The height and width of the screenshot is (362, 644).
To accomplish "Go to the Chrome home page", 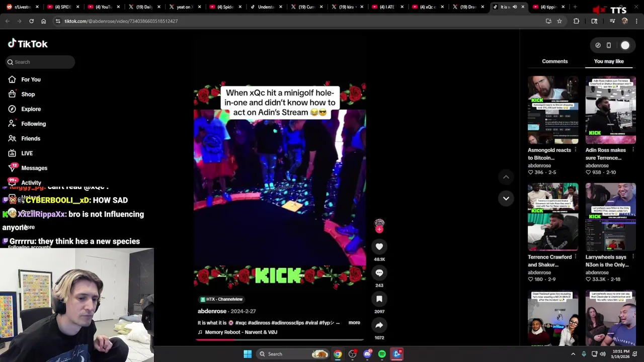I will click(x=43, y=21).
